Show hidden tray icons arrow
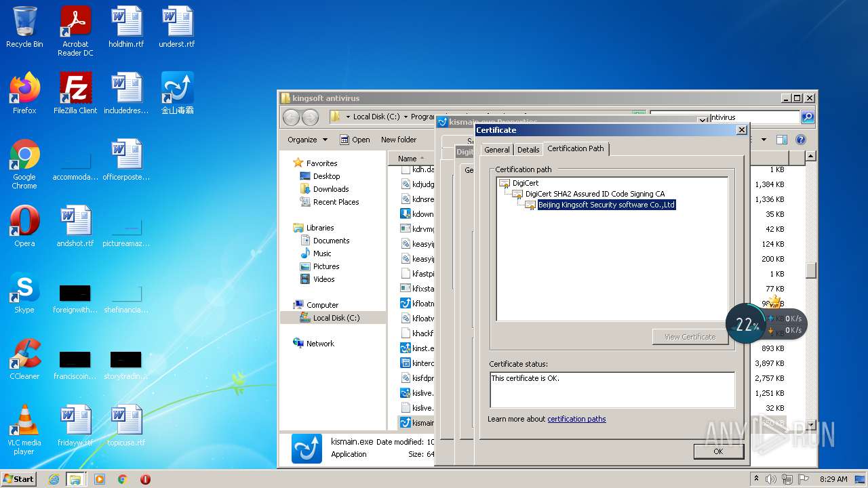The width and height of the screenshot is (868, 488). [757, 479]
